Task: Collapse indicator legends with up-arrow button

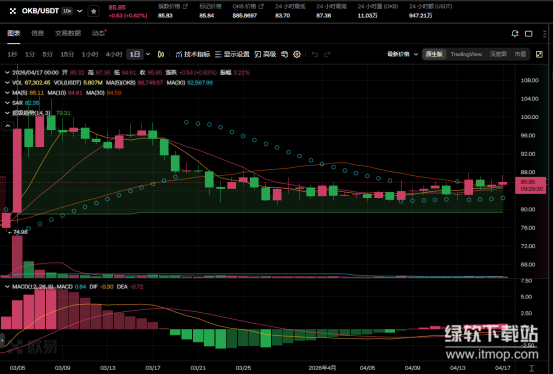Action: click(8, 126)
